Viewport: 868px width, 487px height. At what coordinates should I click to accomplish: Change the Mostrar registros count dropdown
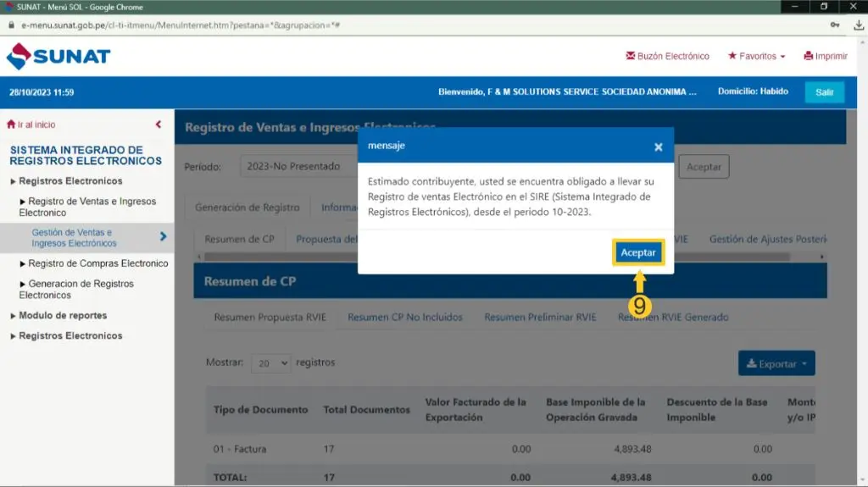point(271,362)
